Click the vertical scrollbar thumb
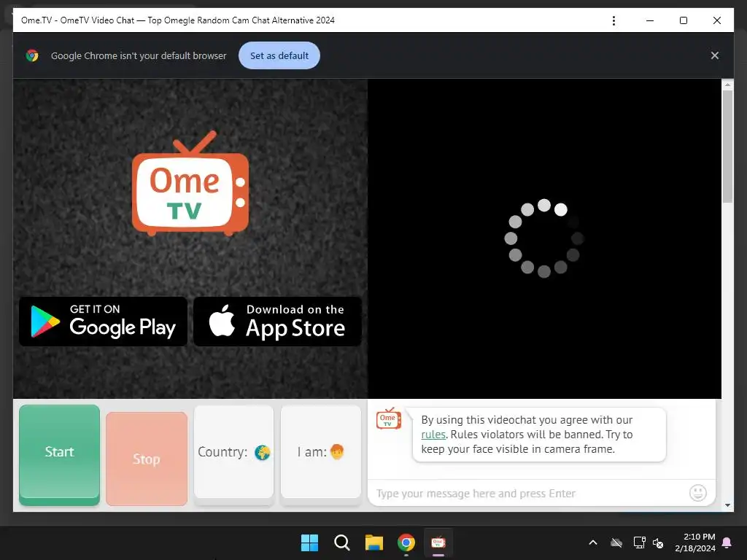 (727, 147)
